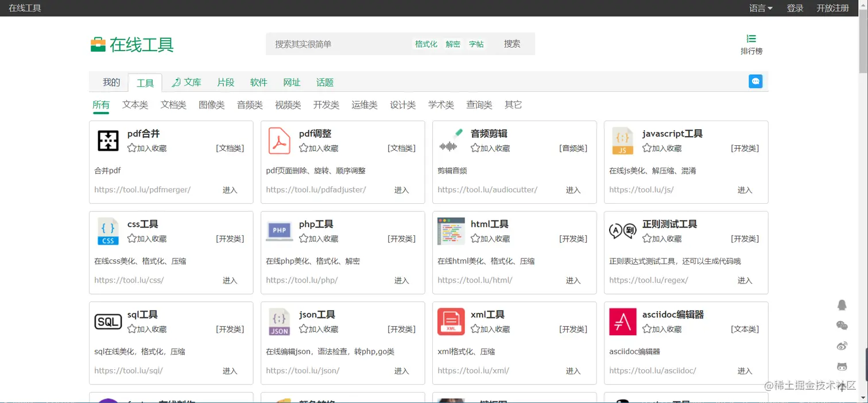Open the css工具 CSS file icon
Screen dimensions: 868x403
point(108,231)
